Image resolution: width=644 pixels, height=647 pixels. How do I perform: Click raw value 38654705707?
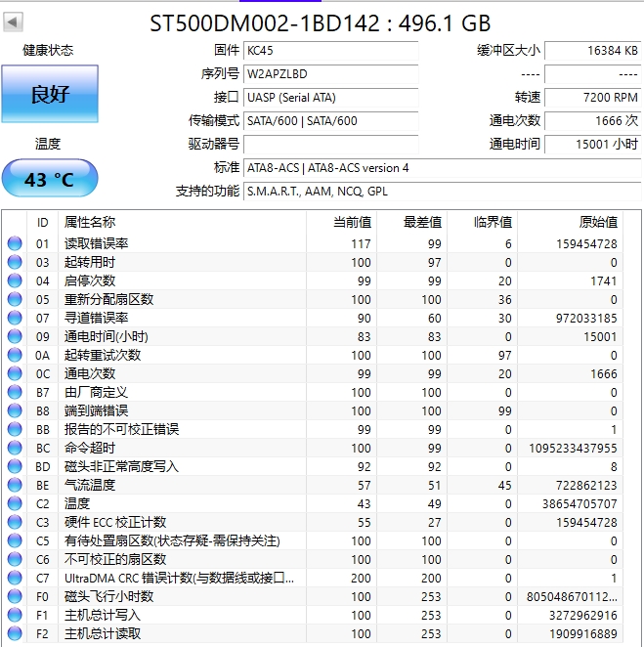(580, 503)
